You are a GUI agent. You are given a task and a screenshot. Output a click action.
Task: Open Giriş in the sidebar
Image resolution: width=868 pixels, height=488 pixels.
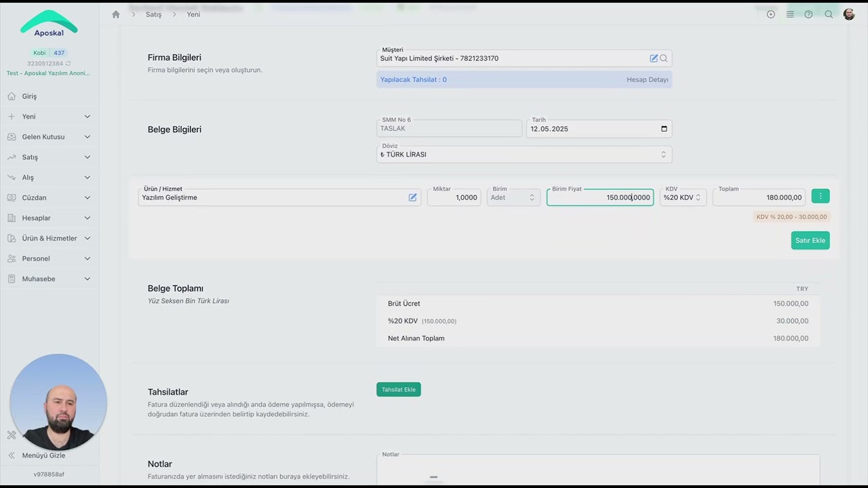[29, 96]
